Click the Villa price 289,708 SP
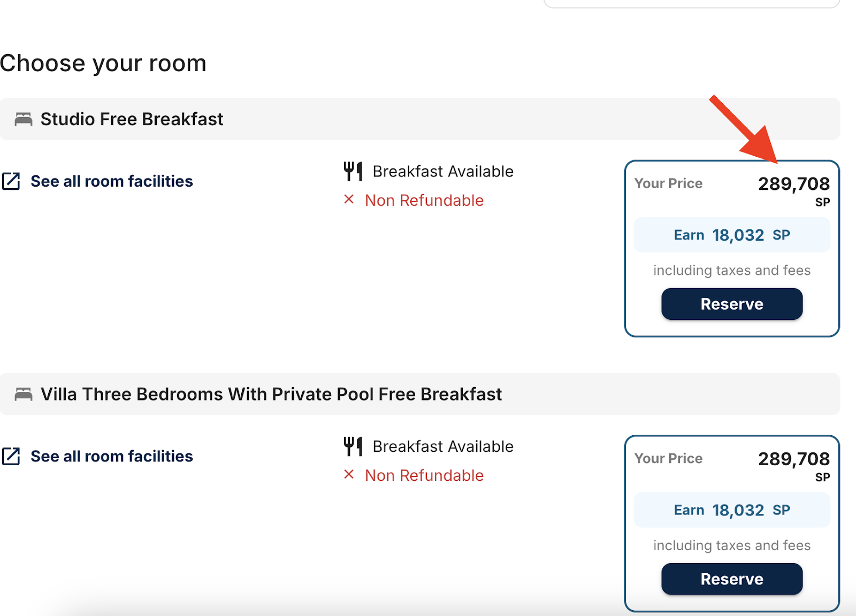Screen dimensions: 856x616 tap(794, 465)
